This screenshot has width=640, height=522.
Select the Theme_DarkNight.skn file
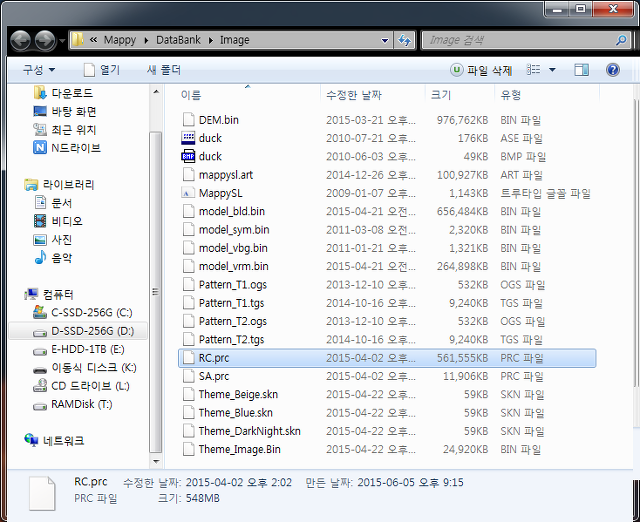tap(387, 431)
